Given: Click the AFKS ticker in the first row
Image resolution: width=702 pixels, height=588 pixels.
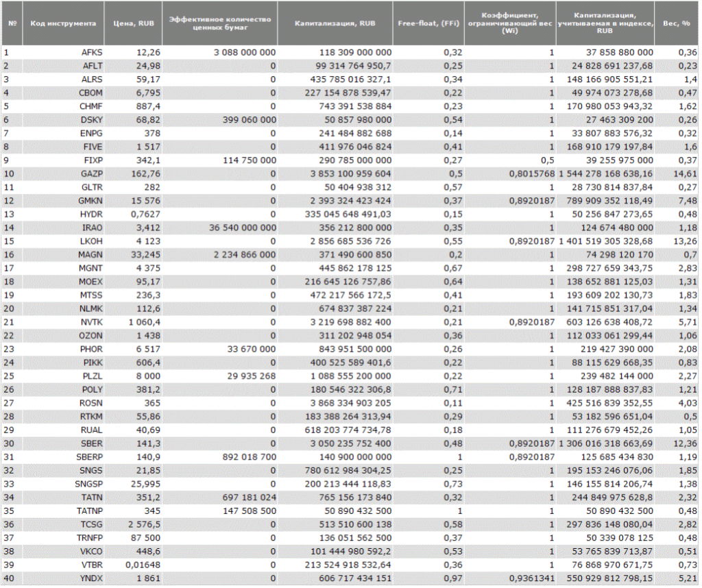Looking at the screenshot, I should click(x=91, y=52).
